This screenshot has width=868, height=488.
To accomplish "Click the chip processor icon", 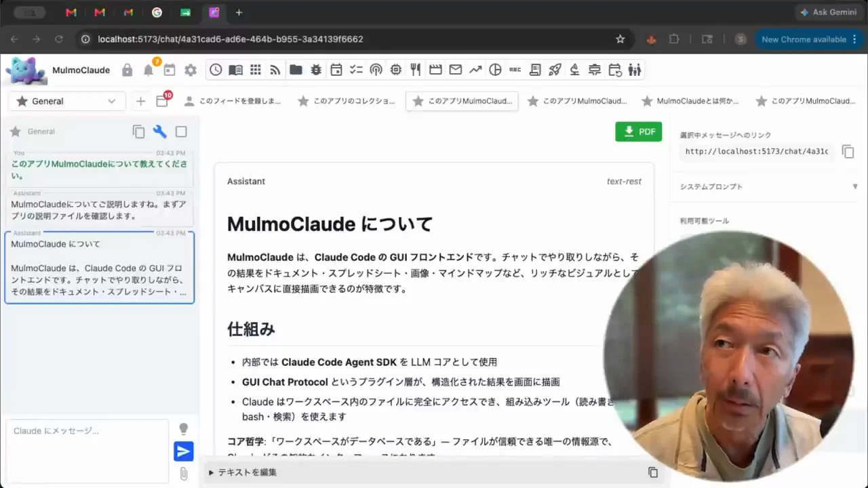I will pyautogui.click(x=396, y=69).
